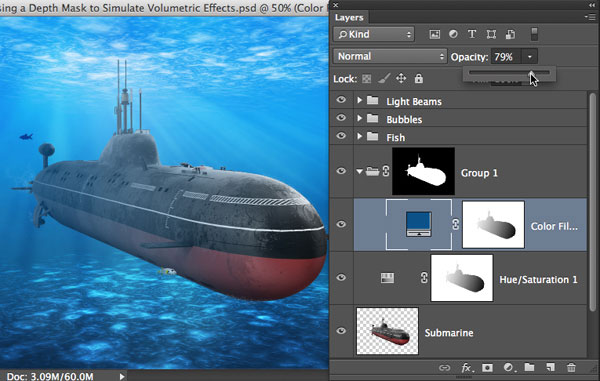600x381 pixels.
Task: Add a layer mask from the bottom bar
Action: pos(487,368)
